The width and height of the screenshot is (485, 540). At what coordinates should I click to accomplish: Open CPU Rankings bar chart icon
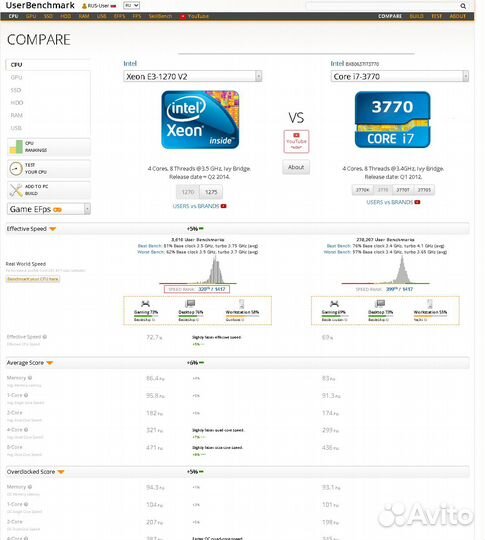pos(16,147)
